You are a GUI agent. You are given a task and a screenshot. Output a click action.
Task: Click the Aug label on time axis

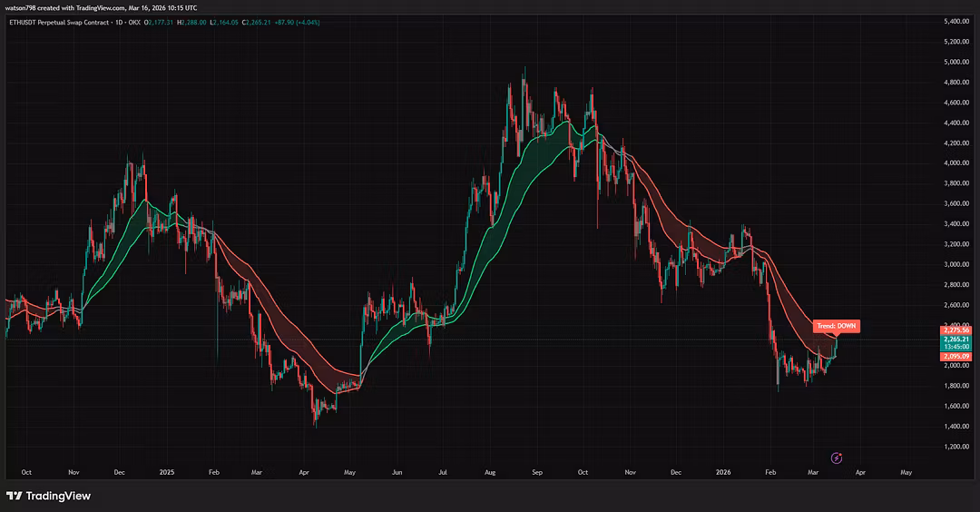491,473
